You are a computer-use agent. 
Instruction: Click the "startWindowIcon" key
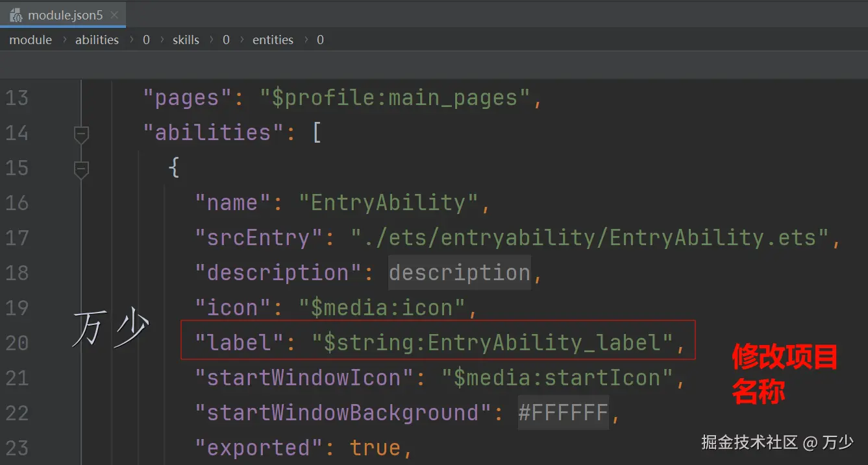pos(304,378)
